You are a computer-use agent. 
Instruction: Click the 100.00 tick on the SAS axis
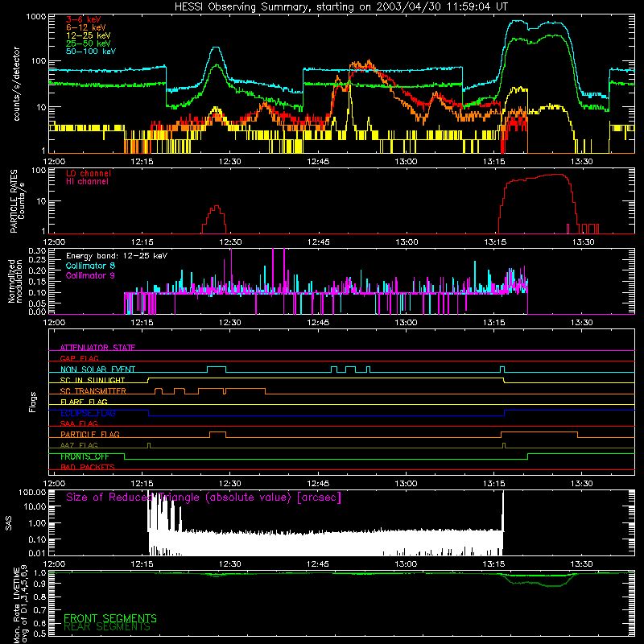32,492
